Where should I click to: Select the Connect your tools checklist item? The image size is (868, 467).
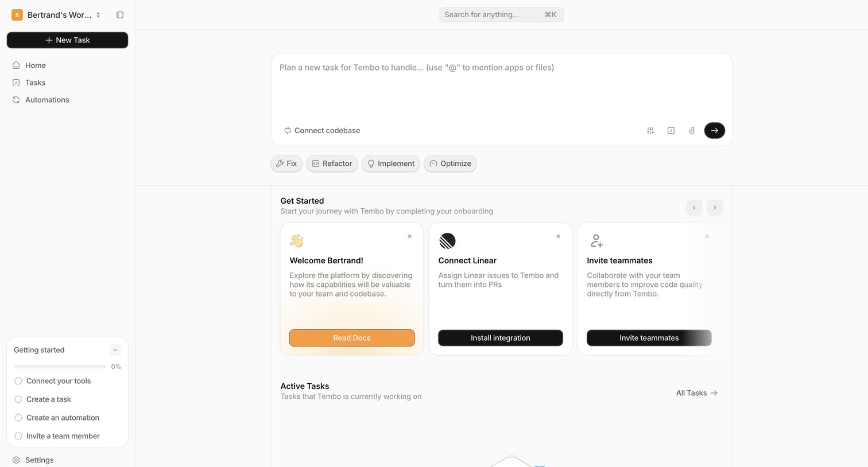click(53, 381)
